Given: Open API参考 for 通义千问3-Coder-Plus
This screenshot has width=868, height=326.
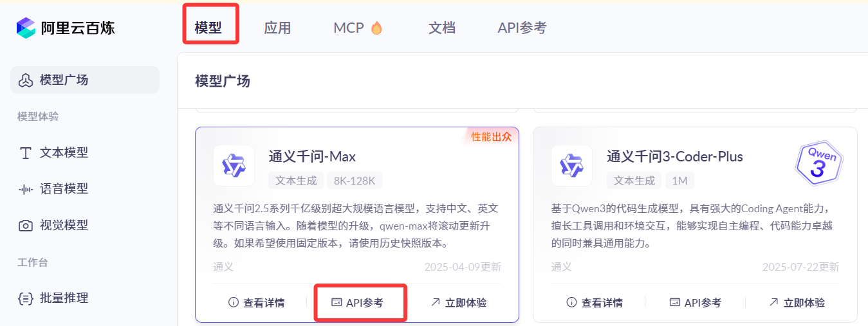Looking at the screenshot, I should [x=696, y=302].
